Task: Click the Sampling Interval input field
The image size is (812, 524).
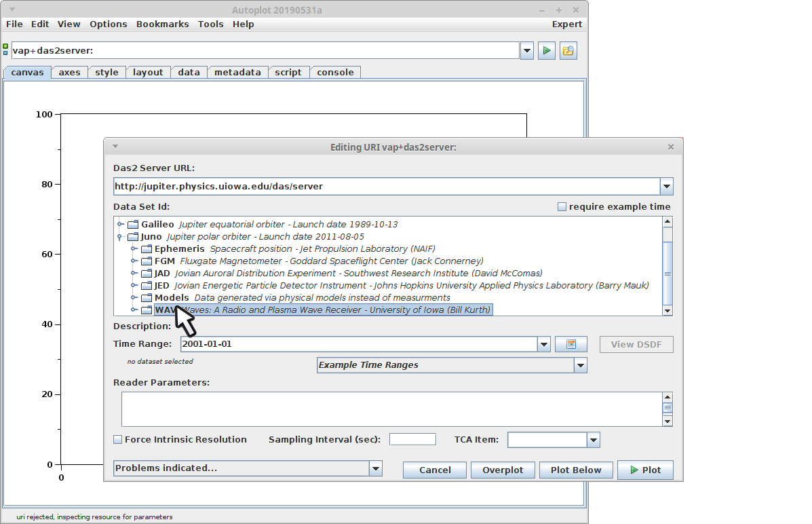Action: 412,440
